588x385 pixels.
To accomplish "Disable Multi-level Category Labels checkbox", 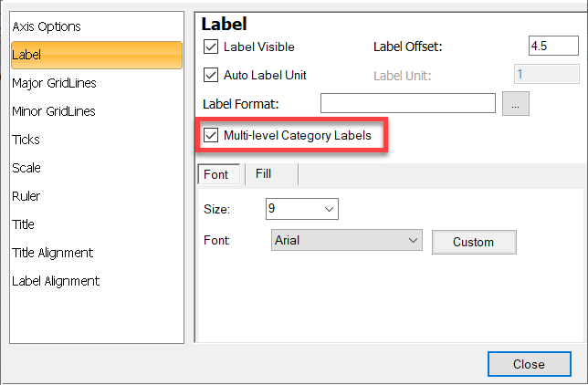I will (x=211, y=135).
